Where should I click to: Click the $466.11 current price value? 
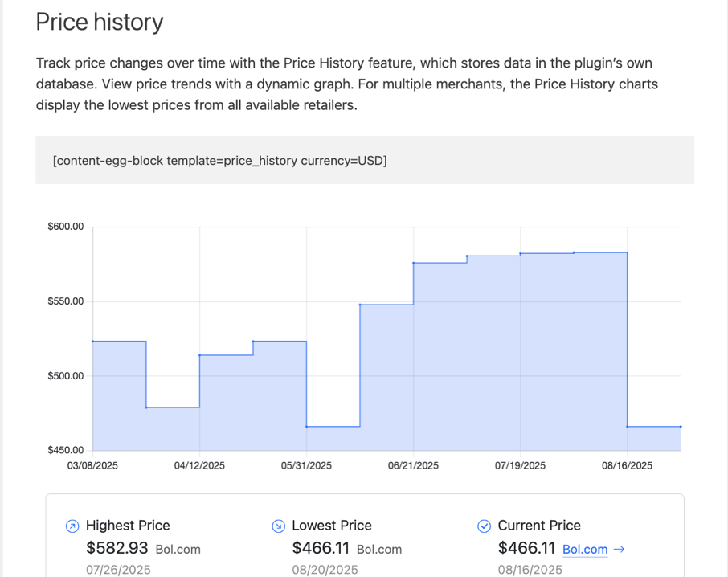526,548
